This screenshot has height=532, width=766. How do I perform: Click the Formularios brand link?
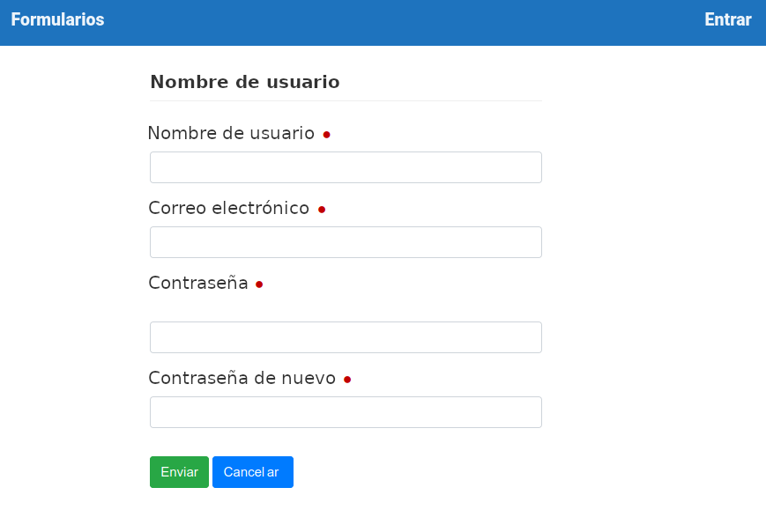click(x=57, y=20)
